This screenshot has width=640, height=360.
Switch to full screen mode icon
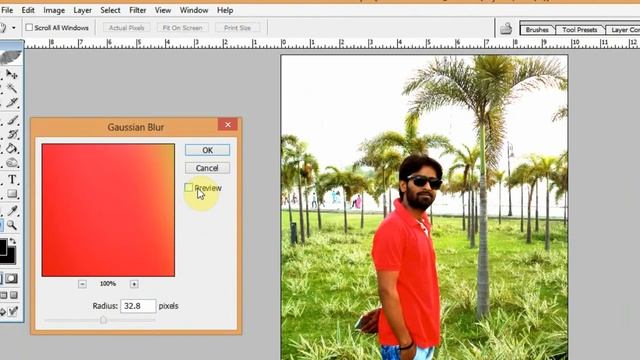pos(14,295)
